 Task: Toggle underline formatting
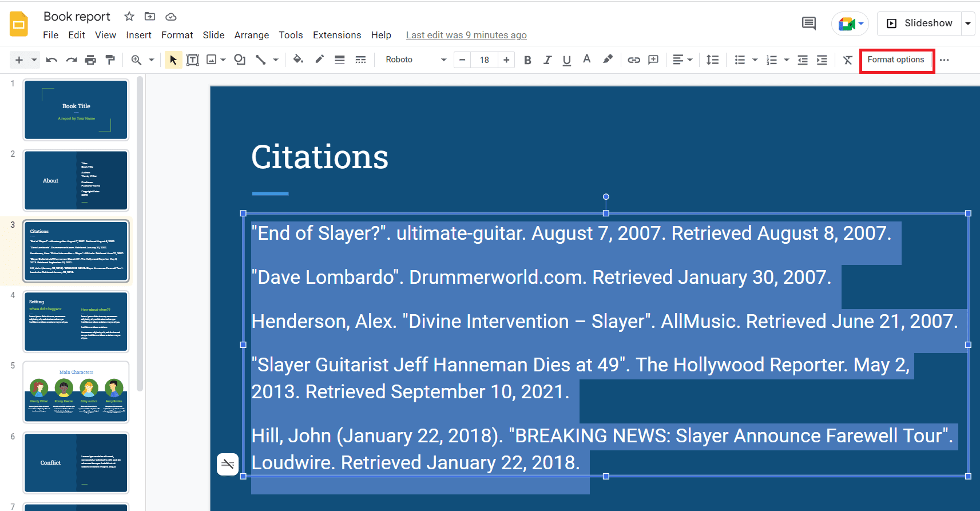pyautogui.click(x=567, y=60)
